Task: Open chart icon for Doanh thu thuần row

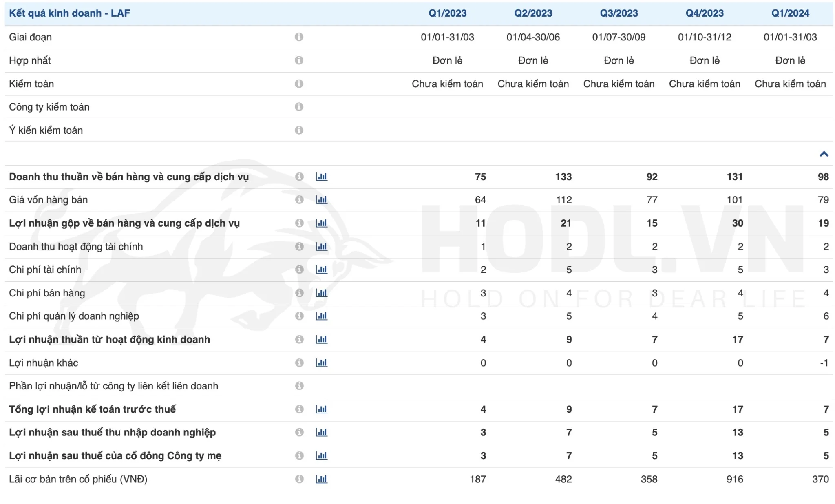Action: pyautogui.click(x=321, y=177)
